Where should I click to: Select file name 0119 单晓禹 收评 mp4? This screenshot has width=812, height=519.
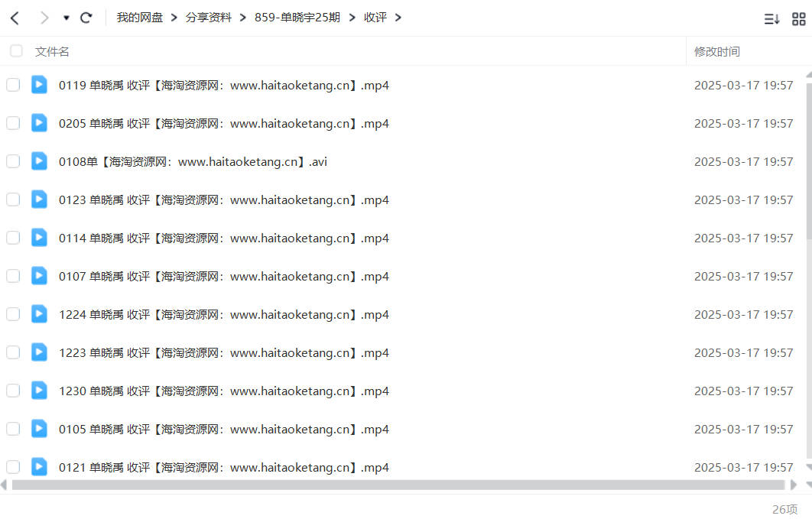click(x=224, y=86)
